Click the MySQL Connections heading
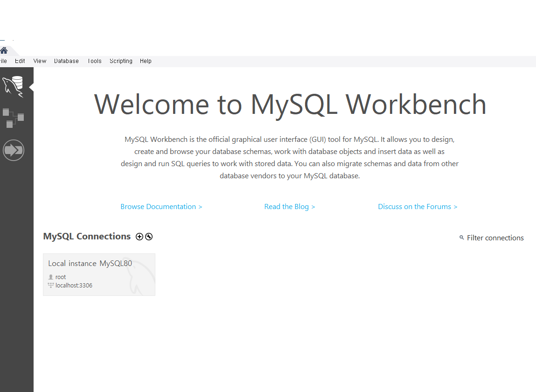The height and width of the screenshot is (392, 536). 87,236
